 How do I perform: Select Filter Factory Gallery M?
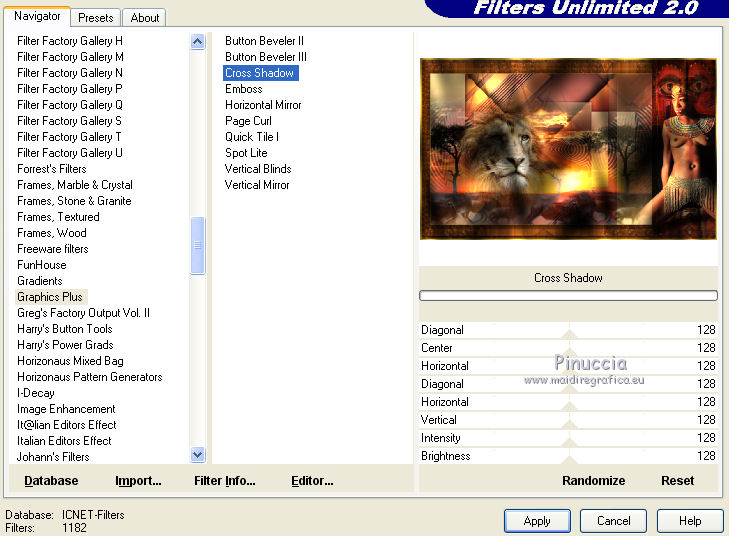click(x=70, y=57)
